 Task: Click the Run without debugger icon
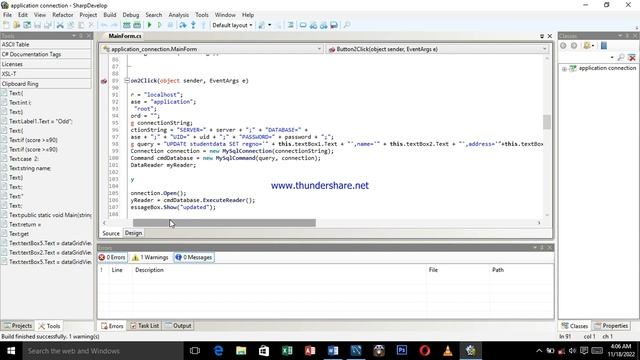click(x=160, y=25)
